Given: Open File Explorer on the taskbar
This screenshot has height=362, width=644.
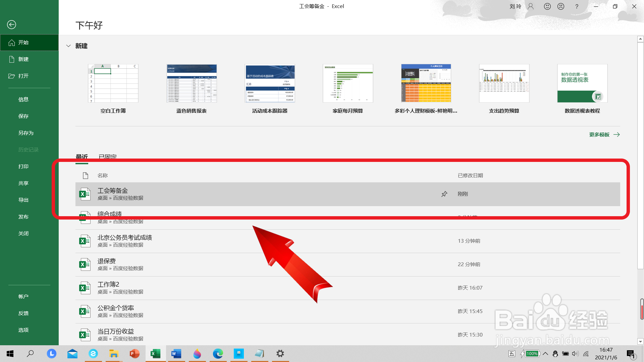Looking at the screenshot, I should coord(114,354).
